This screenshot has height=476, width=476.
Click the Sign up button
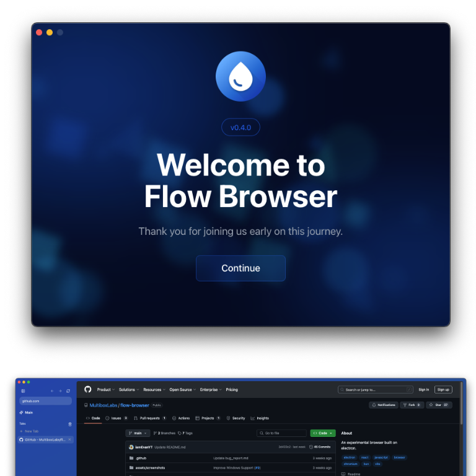click(x=443, y=389)
